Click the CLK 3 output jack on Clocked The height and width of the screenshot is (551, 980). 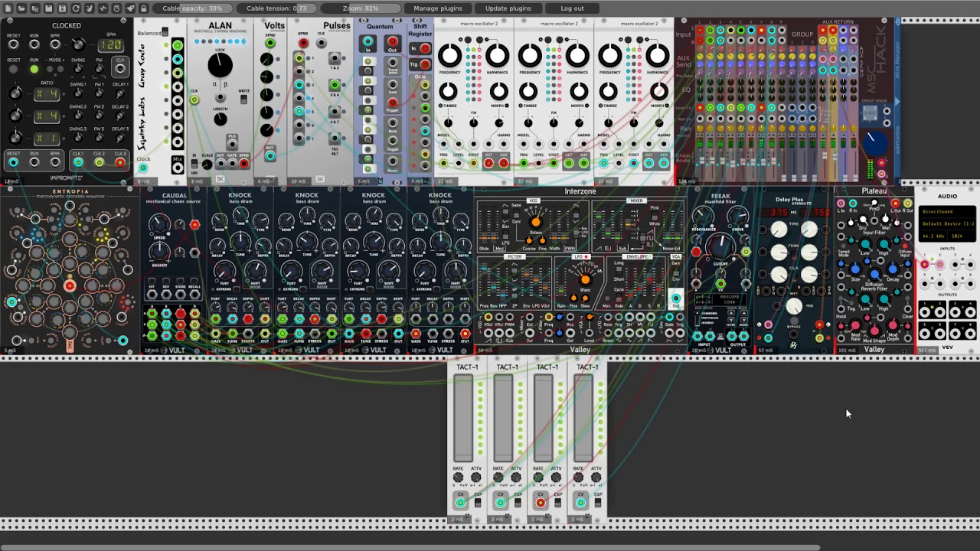(x=119, y=162)
